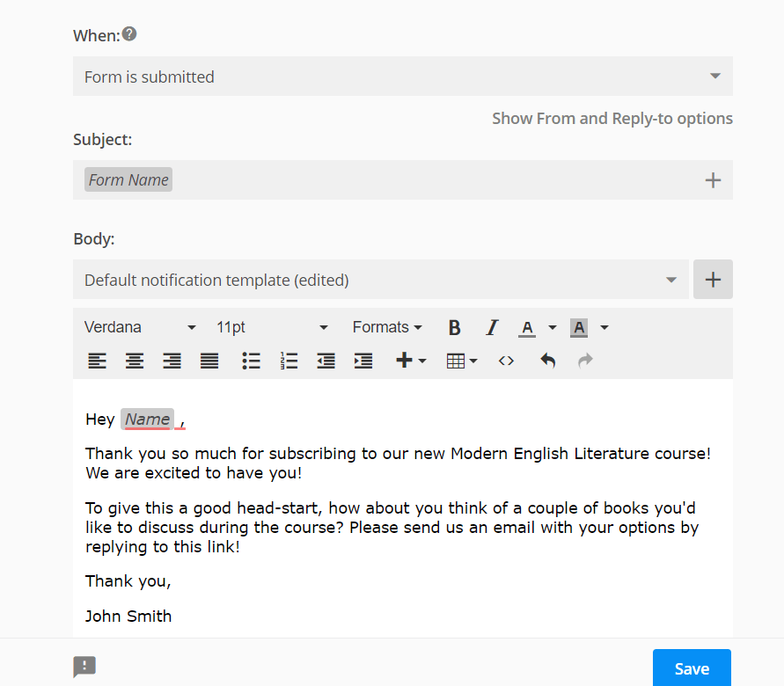Viewport: 784px width, 686px height.
Task: Open the 'Form is submitted' When dropdown
Action: (402, 76)
